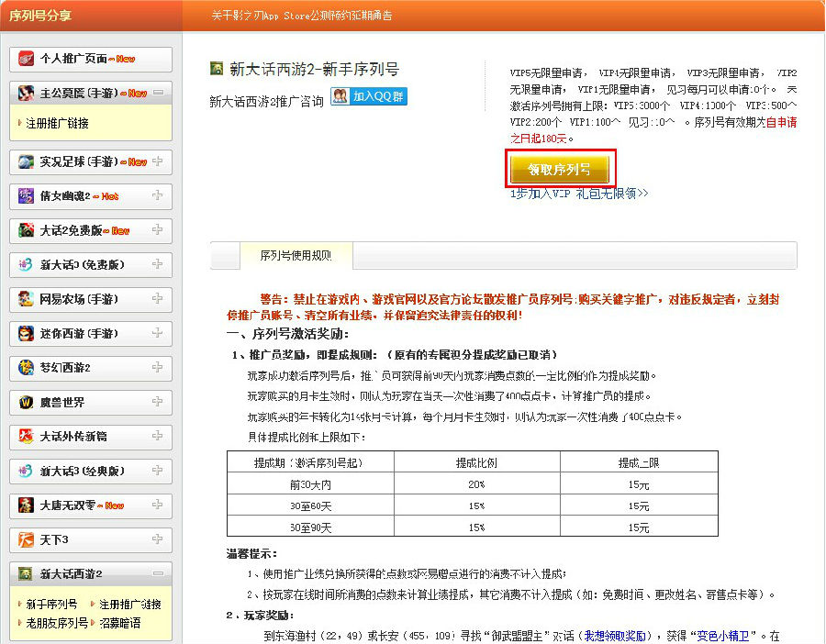This screenshot has width=826, height=644.
Task: Click the 新大话西游2推广咨询 label
Action: point(266,101)
